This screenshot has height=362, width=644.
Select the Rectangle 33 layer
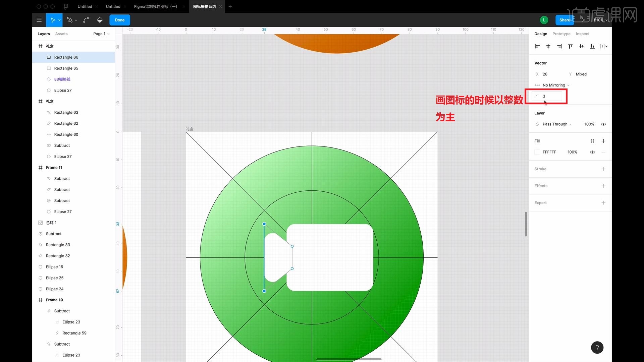coord(74,245)
